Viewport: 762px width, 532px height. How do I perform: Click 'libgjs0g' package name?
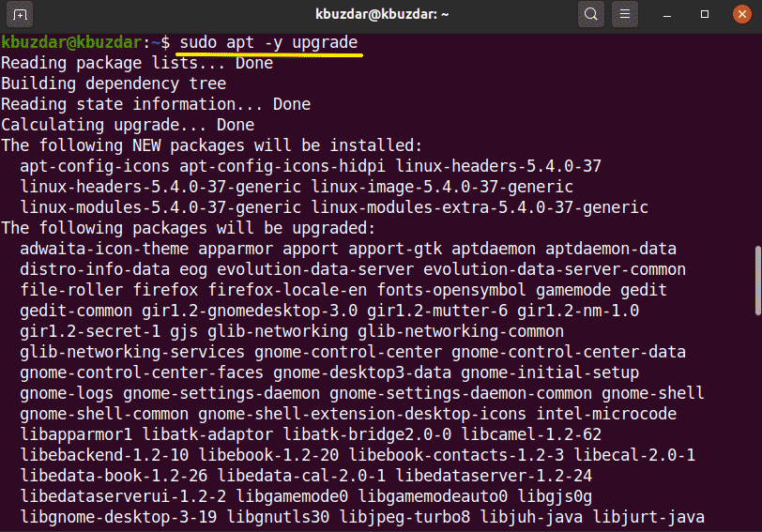[x=555, y=497]
